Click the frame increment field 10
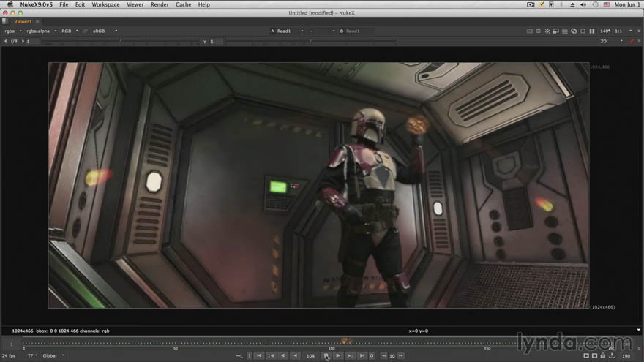 click(x=392, y=356)
